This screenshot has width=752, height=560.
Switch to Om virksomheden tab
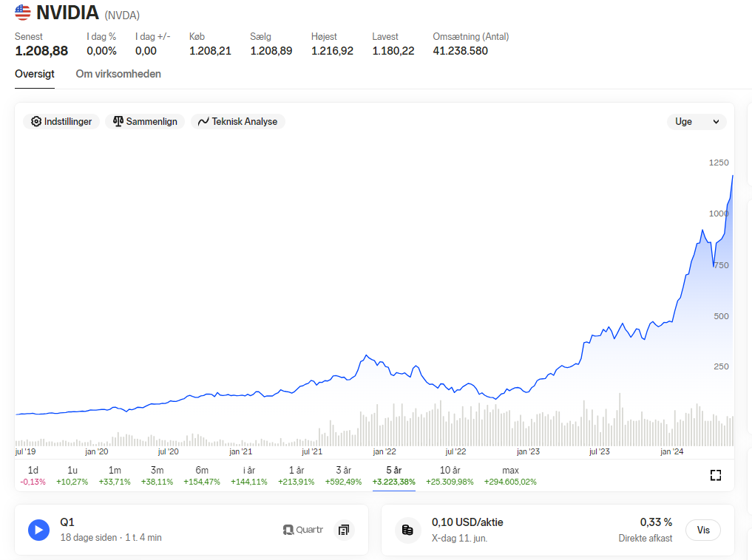pos(118,74)
